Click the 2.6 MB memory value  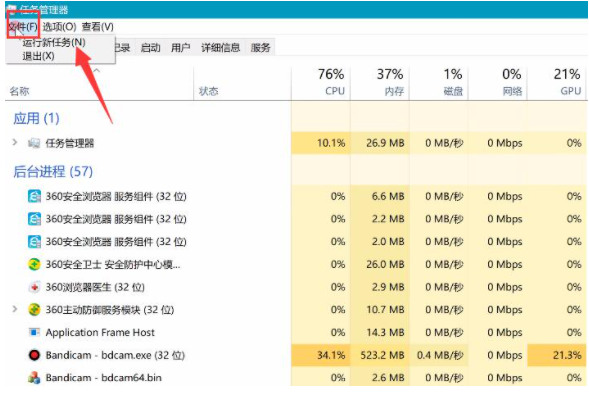(388, 377)
